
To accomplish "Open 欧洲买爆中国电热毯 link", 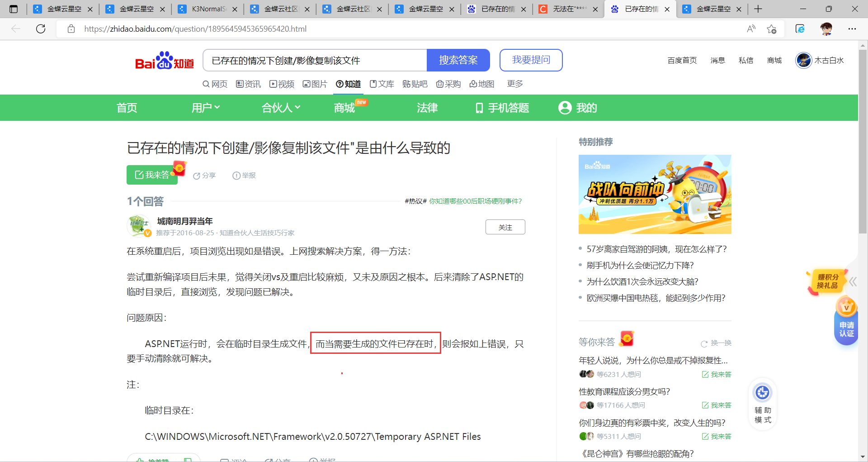I will [656, 298].
